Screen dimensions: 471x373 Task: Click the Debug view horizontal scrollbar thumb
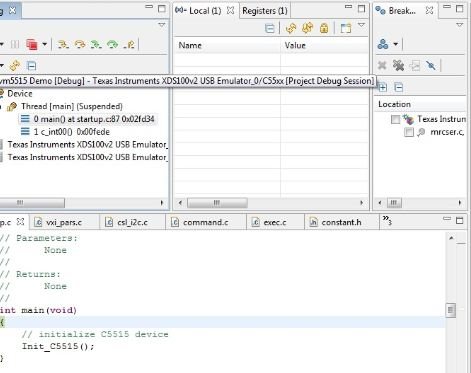point(32,202)
